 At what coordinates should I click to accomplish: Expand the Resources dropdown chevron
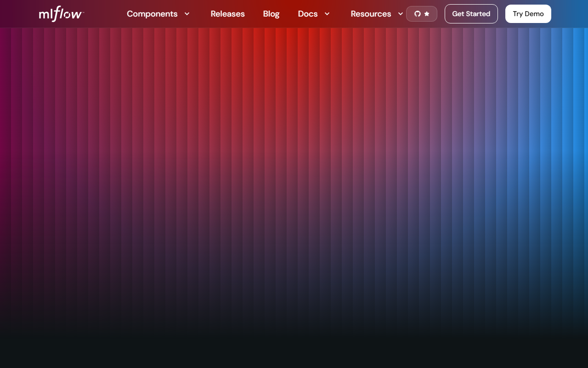(x=401, y=14)
